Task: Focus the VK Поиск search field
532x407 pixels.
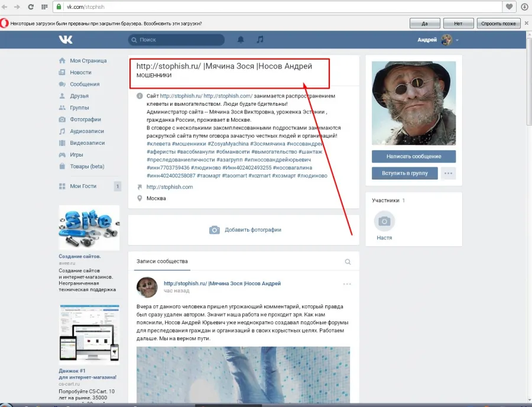Action: click(176, 40)
